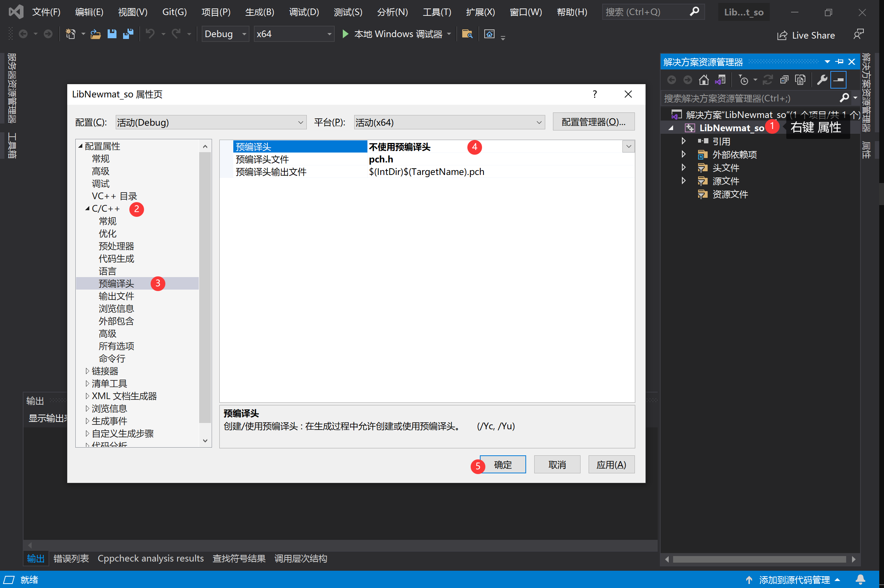Click the collapse all icon in Solution Explorer
Image resolution: width=884 pixels, height=588 pixels.
click(x=784, y=80)
